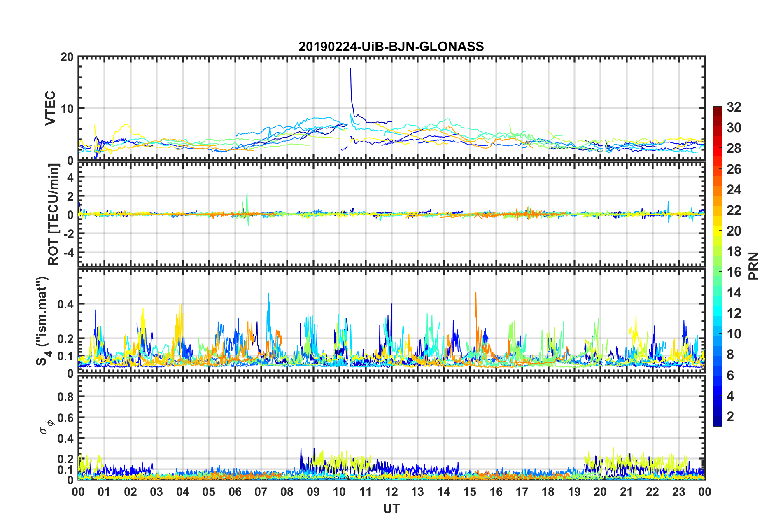Click the "01" hour label on UT axis
783x532 pixels.
click(104, 492)
